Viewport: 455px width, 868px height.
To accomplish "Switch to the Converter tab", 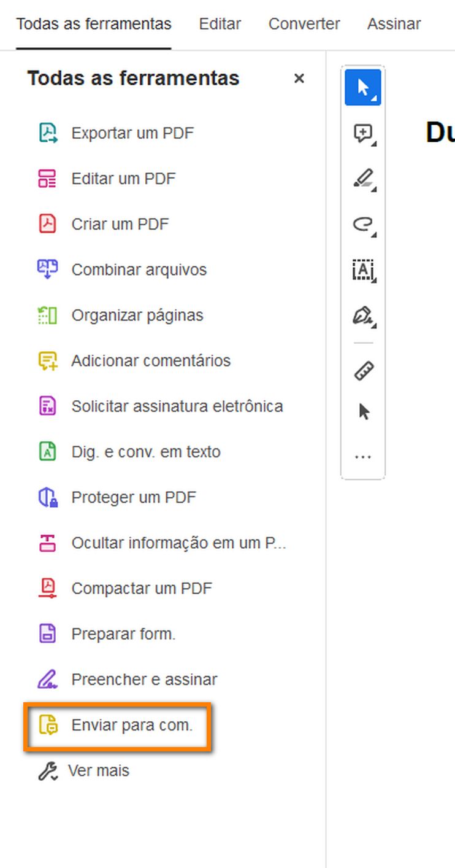I will [x=304, y=23].
